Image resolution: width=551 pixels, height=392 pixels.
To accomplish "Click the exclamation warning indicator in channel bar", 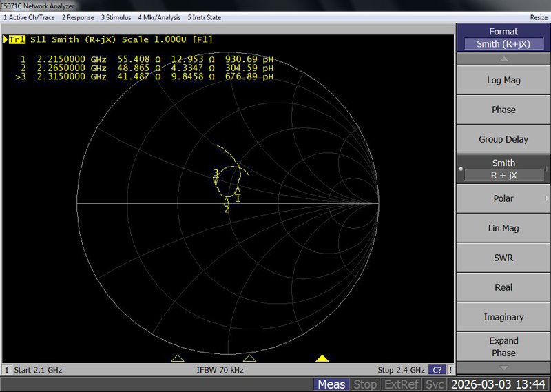I will click(x=450, y=370).
